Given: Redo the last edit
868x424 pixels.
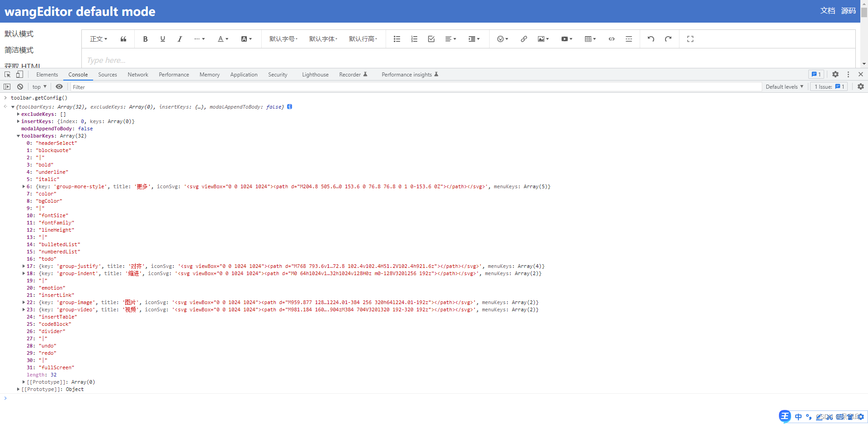Looking at the screenshot, I should (x=668, y=39).
